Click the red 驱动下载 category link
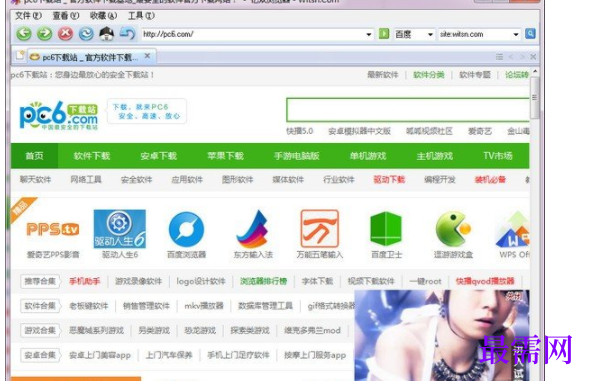This screenshot has height=381, width=591. coord(389,179)
